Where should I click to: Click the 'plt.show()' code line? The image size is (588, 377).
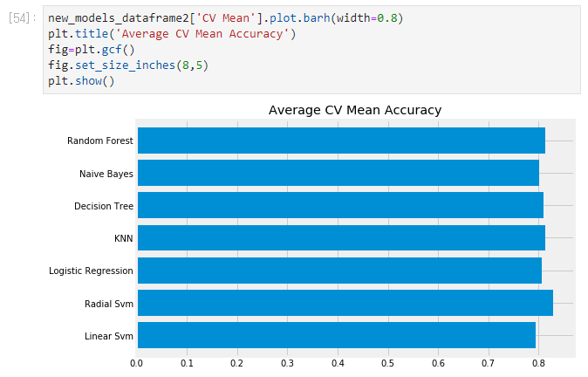click(x=81, y=81)
